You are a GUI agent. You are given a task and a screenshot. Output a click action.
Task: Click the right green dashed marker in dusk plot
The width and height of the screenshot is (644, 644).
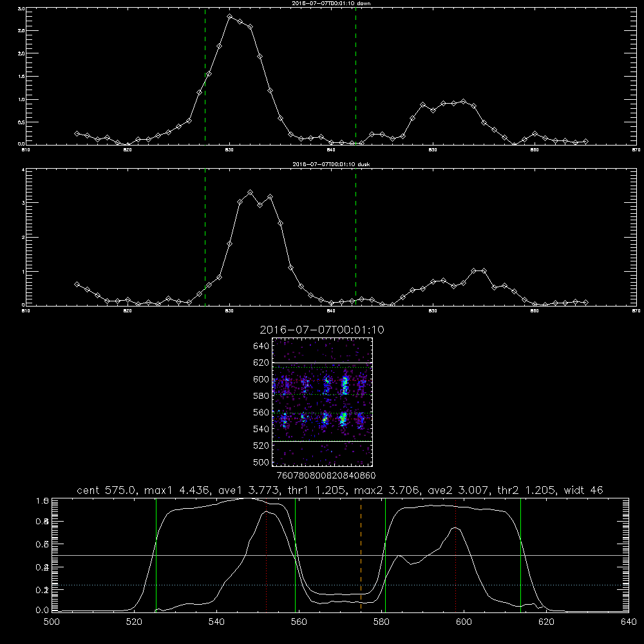pos(355,238)
